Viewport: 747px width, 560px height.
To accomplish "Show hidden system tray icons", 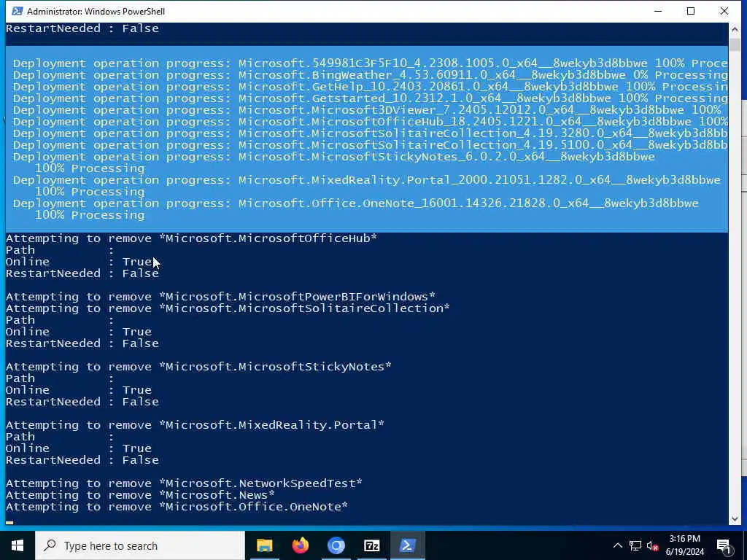I will (x=617, y=545).
